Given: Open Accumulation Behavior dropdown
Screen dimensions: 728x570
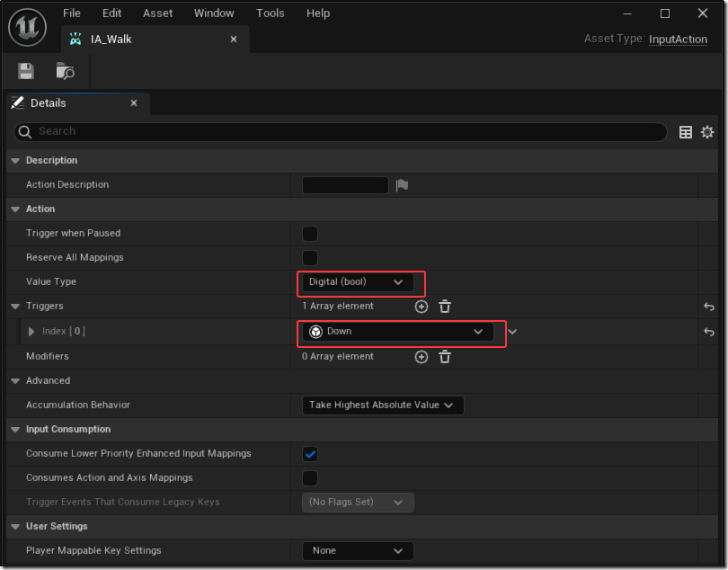Looking at the screenshot, I should pos(383,405).
